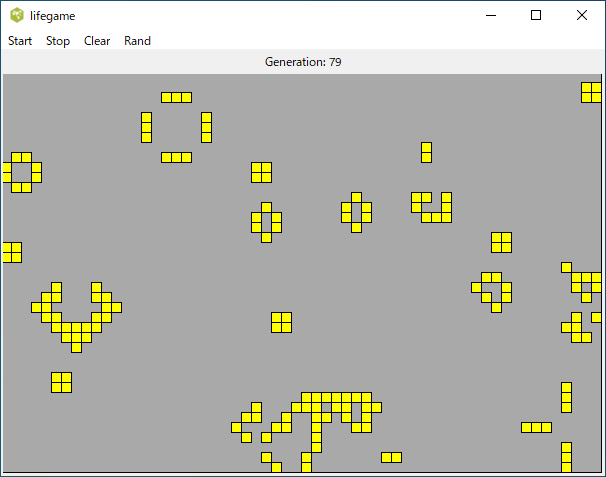Click the 2x2 block cut off at left edge

(11, 252)
